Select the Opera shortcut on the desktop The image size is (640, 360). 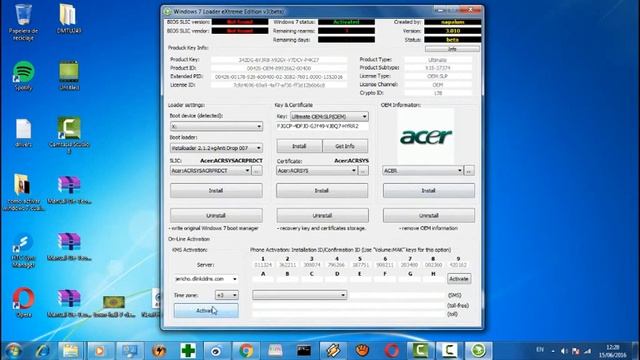click(x=23, y=303)
